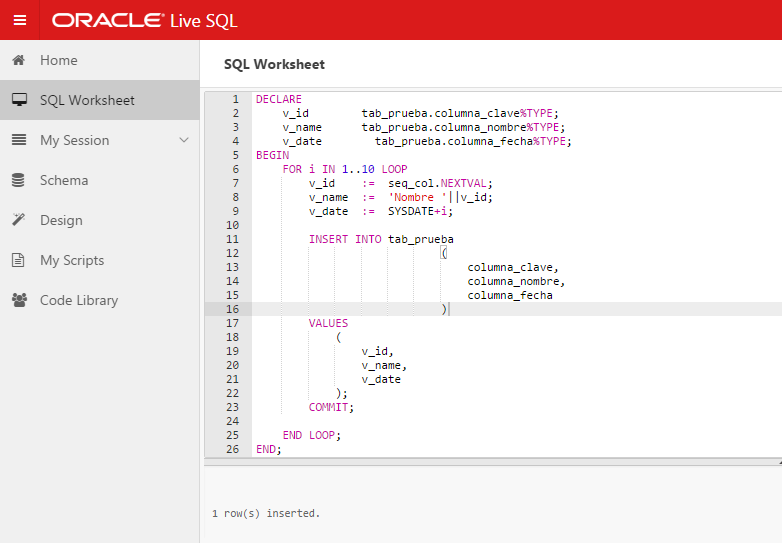Click the Design magic wand icon

[x=18, y=220]
